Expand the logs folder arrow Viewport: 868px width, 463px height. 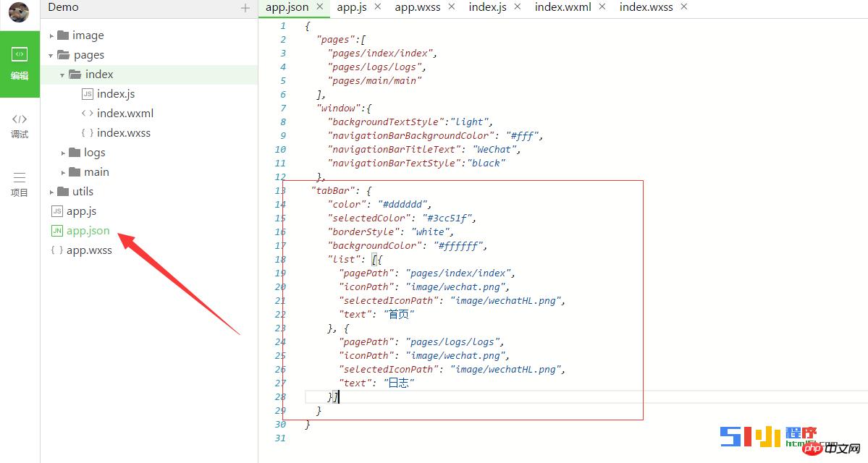click(x=64, y=153)
